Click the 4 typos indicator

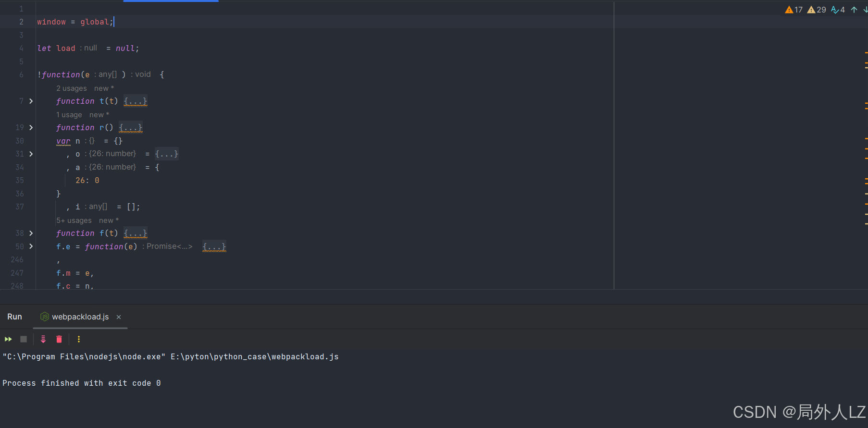(x=838, y=10)
